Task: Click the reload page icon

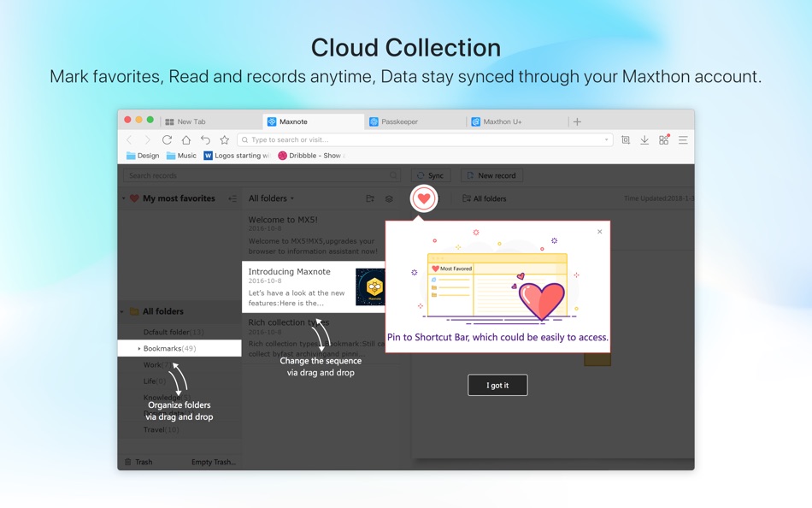Action: click(x=167, y=140)
